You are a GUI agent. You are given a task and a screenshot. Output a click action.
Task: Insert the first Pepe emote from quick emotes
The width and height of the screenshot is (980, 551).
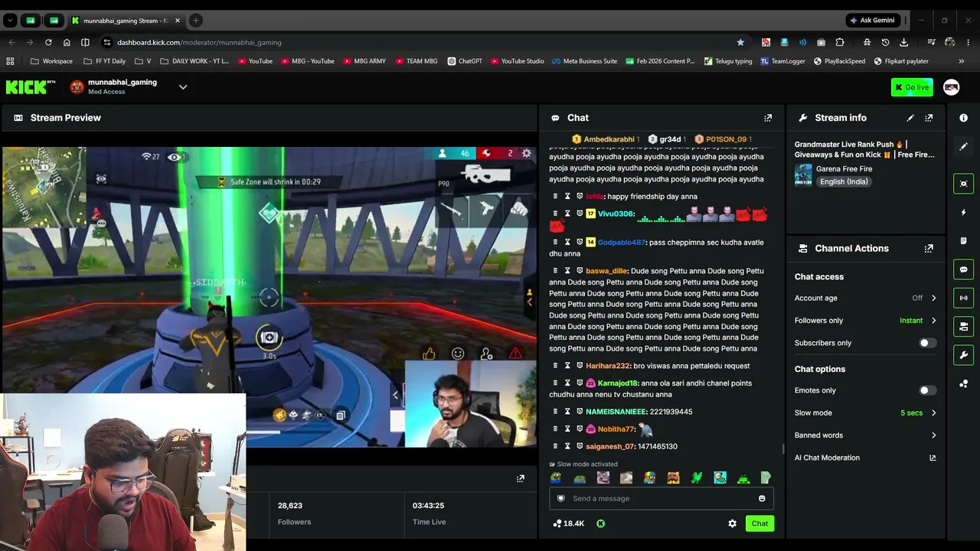[556, 478]
